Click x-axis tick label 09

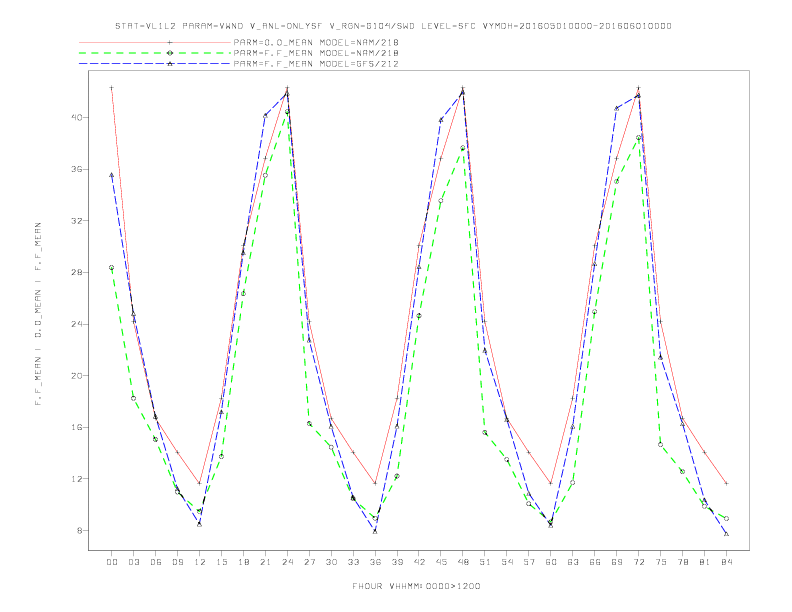(x=177, y=562)
